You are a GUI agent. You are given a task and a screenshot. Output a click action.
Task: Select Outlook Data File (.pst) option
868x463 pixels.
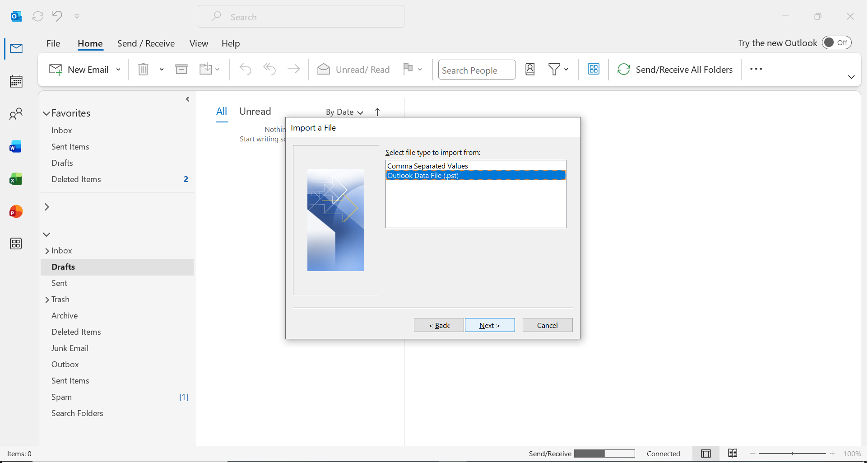coord(476,175)
